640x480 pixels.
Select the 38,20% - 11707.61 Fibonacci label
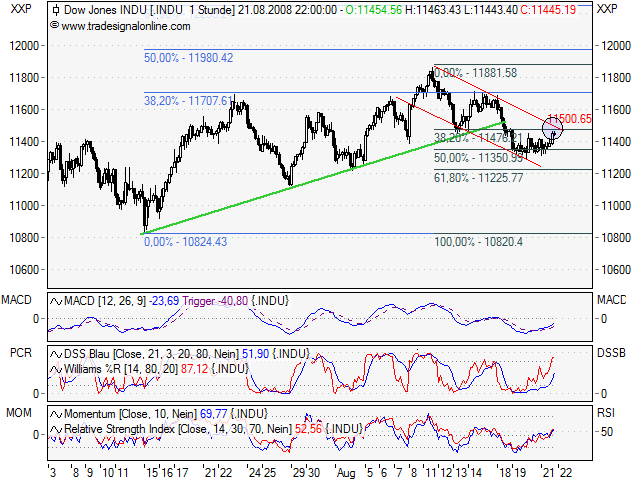pos(188,100)
